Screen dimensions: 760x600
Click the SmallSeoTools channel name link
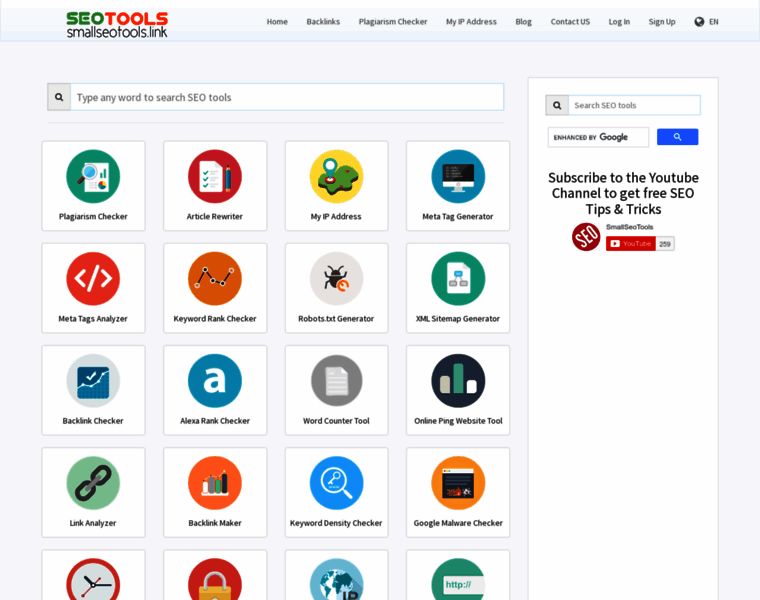[x=629, y=227]
